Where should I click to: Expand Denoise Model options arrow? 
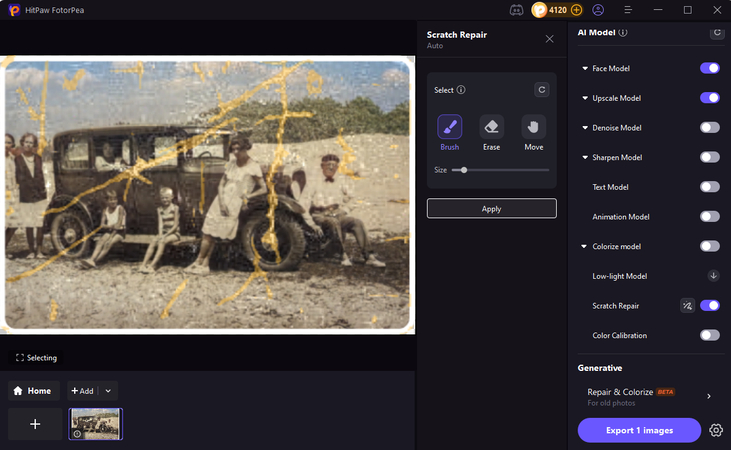[x=585, y=128]
